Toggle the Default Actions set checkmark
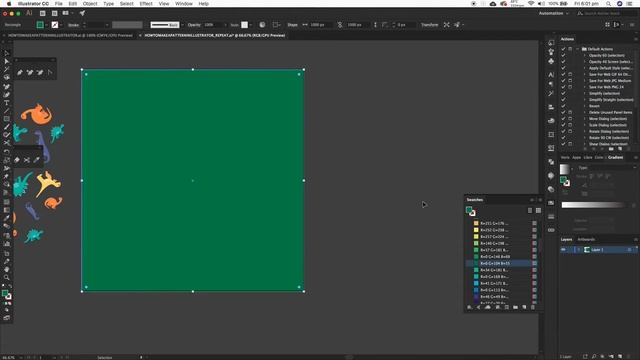Image resolution: width=640 pixels, height=360 pixels. (563, 49)
